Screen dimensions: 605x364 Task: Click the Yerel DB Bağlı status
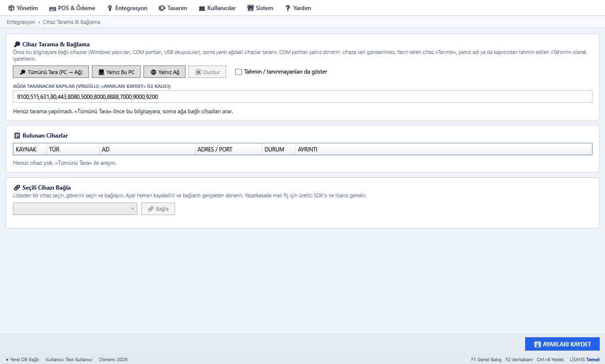click(x=22, y=359)
